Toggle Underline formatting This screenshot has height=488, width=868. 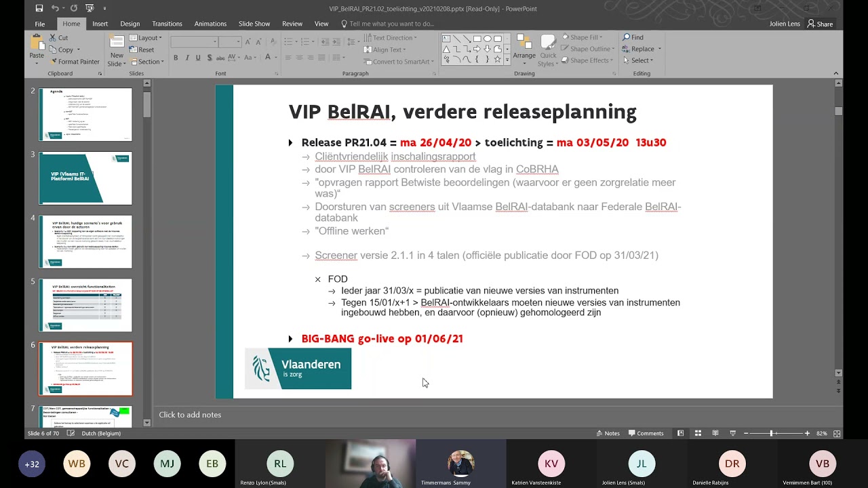pyautogui.click(x=197, y=58)
